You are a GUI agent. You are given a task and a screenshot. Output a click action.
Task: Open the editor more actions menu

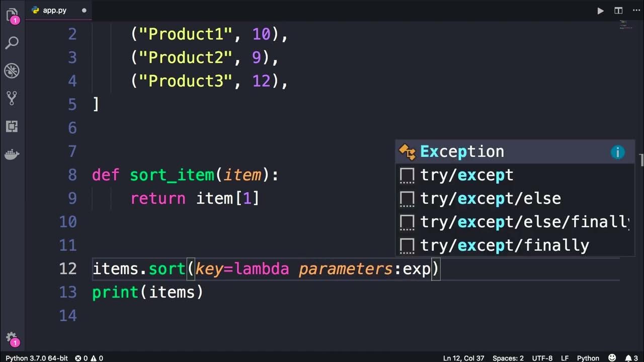click(636, 11)
